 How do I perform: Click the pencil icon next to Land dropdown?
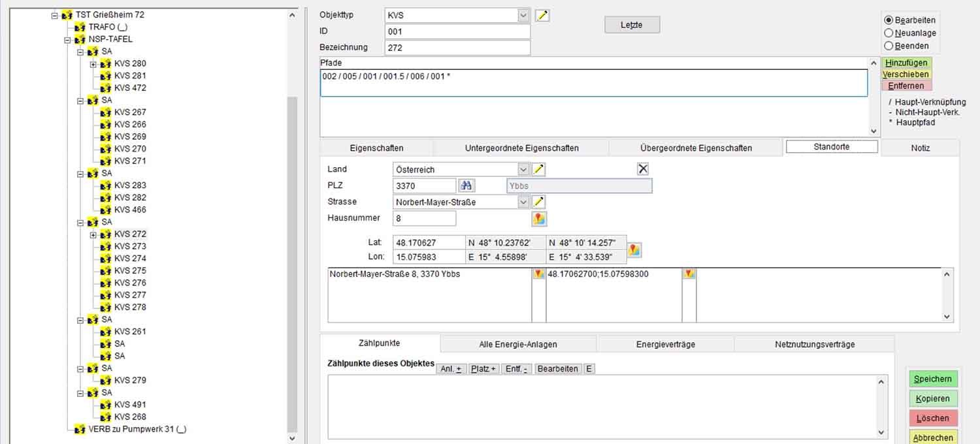pyautogui.click(x=538, y=170)
